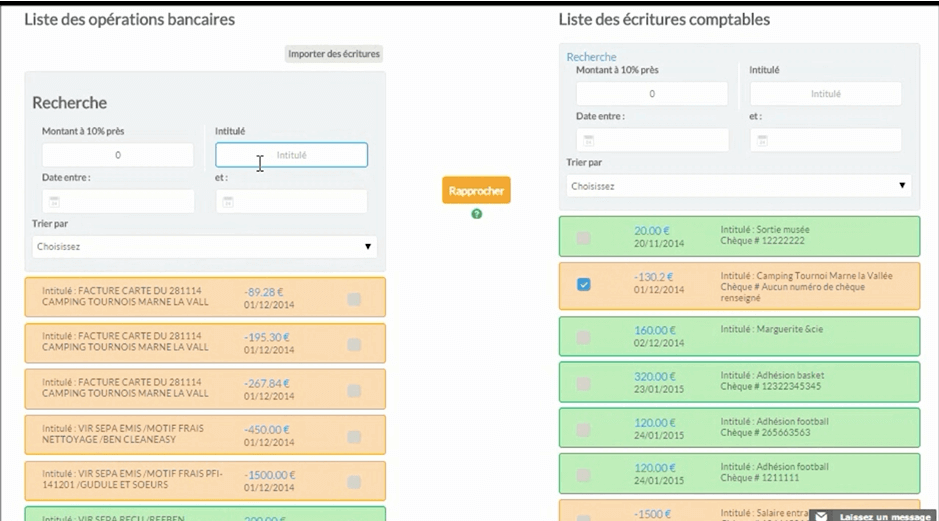This screenshot has width=939, height=521.
Task: Check the Adhésion football #265663563 checkbox
Action: [583, 429]
